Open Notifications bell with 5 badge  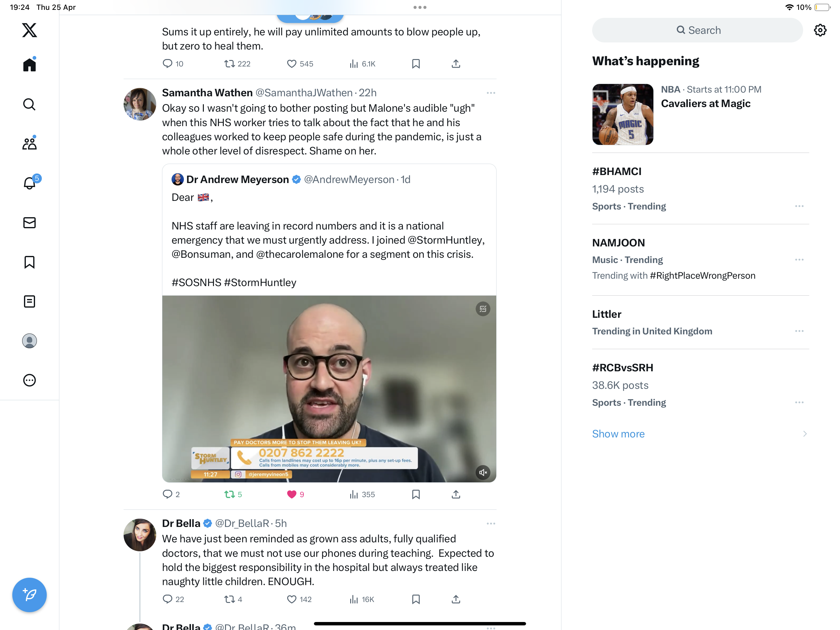30,182
